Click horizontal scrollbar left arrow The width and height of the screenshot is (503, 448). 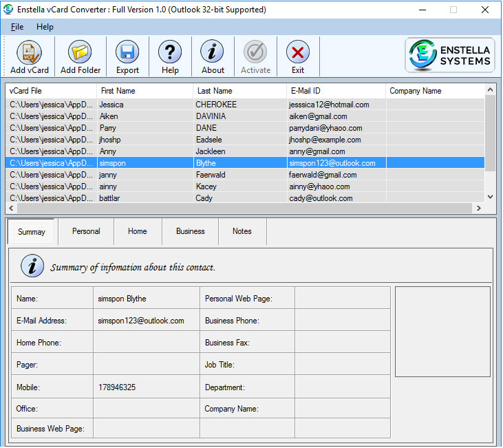12,208
